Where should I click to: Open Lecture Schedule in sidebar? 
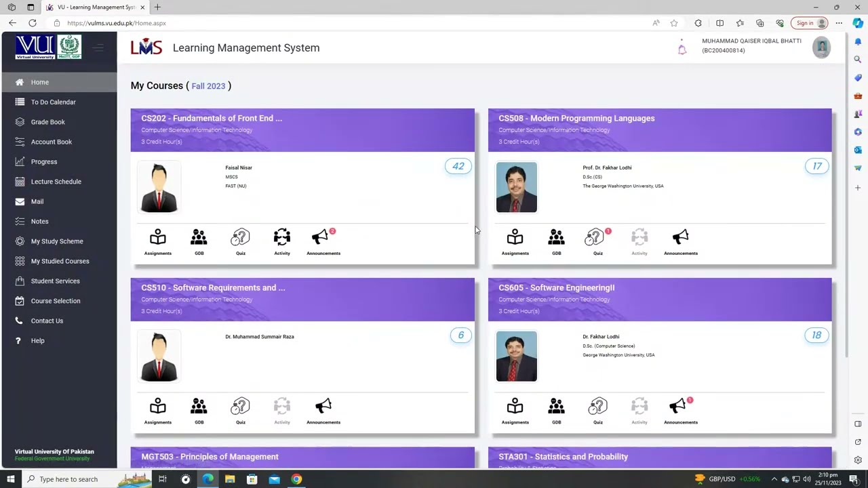coord(59,182)
